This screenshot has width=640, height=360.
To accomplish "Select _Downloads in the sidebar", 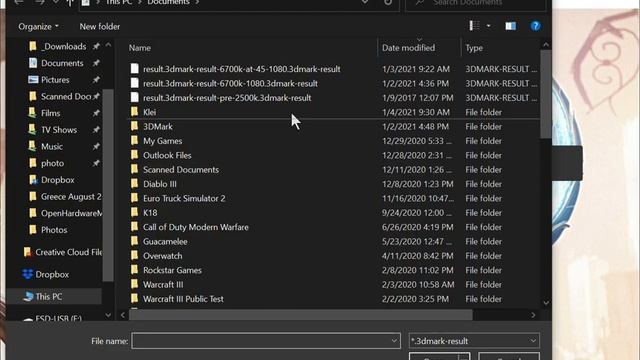I will [x=63, y=47].
